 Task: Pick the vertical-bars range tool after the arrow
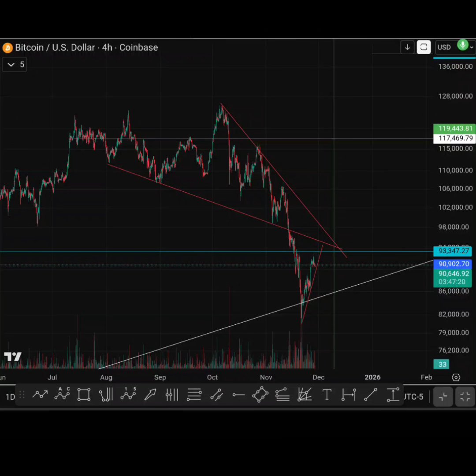pyautogui.click(x=172, y=394)
